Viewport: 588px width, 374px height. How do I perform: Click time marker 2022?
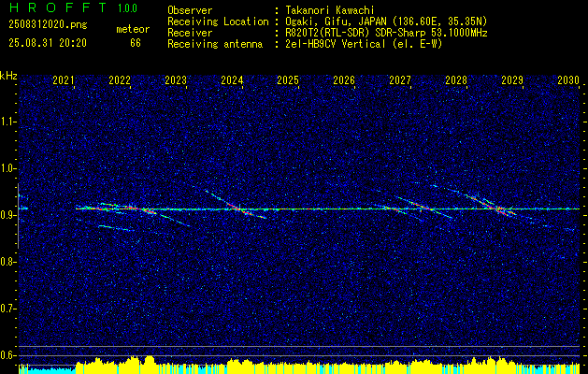[120, 79]
